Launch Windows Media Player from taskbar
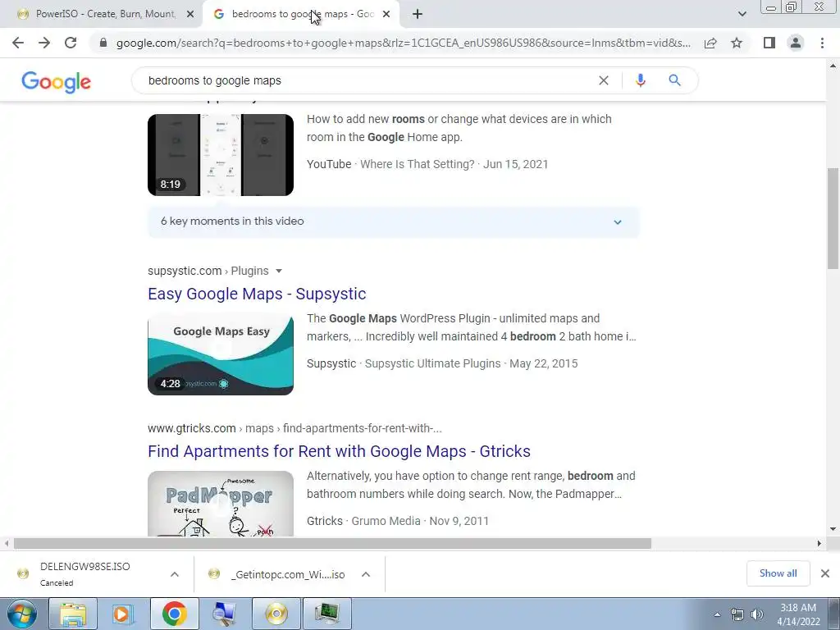Screen dimensions: 840x630 click(x=123, y=614)
